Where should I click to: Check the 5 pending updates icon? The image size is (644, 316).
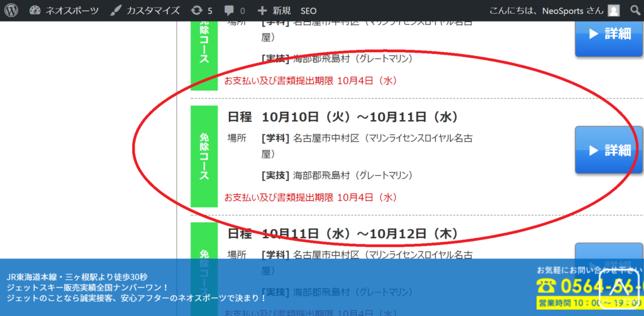point(202,11)
